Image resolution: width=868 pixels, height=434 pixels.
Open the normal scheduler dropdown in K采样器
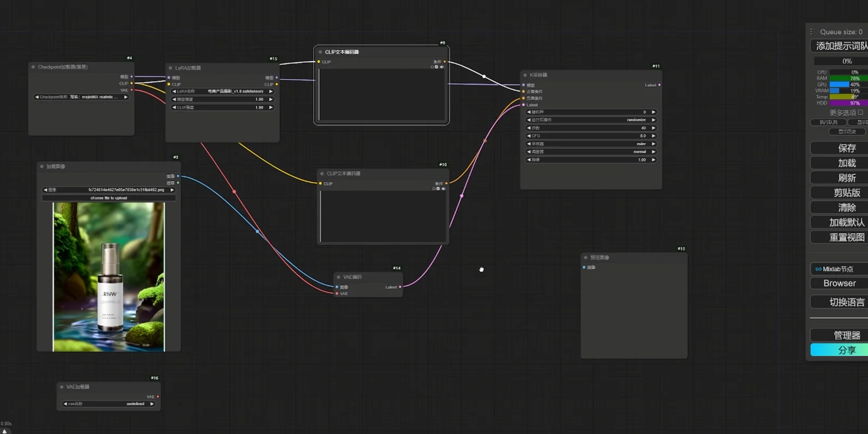[591, 152]
